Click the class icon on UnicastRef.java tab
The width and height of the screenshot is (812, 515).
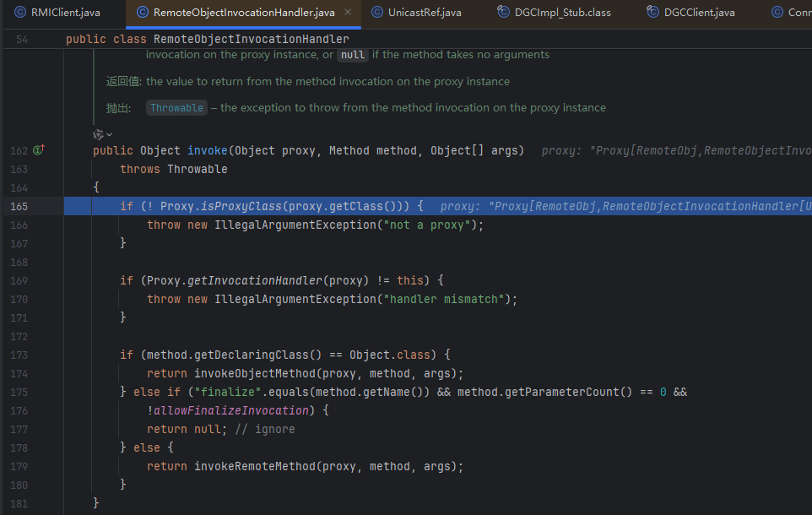[x=378, y=13]
